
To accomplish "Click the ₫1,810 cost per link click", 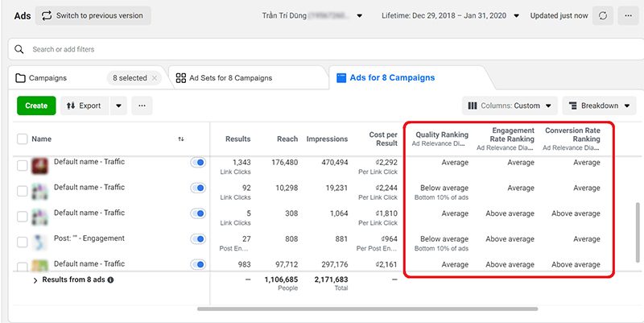I will (386, 213).
